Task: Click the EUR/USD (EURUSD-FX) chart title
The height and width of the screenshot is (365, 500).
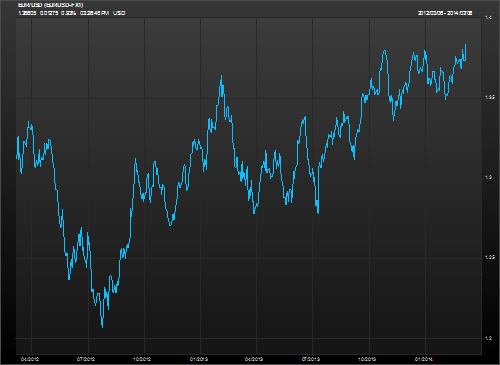Action: click(x=50, y=5)
